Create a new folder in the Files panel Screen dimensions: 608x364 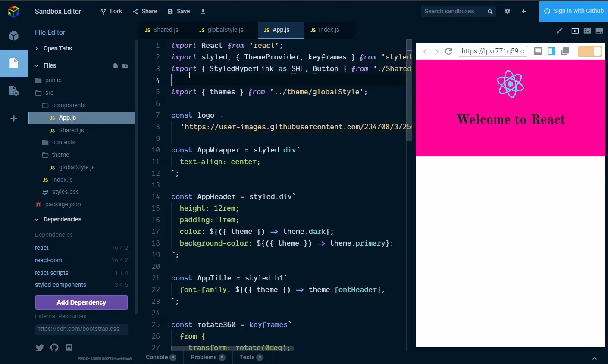point(125,65)
